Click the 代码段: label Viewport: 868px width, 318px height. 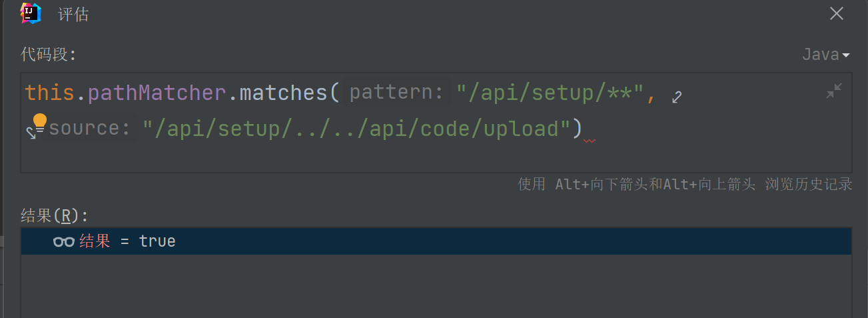pos(49,55)
